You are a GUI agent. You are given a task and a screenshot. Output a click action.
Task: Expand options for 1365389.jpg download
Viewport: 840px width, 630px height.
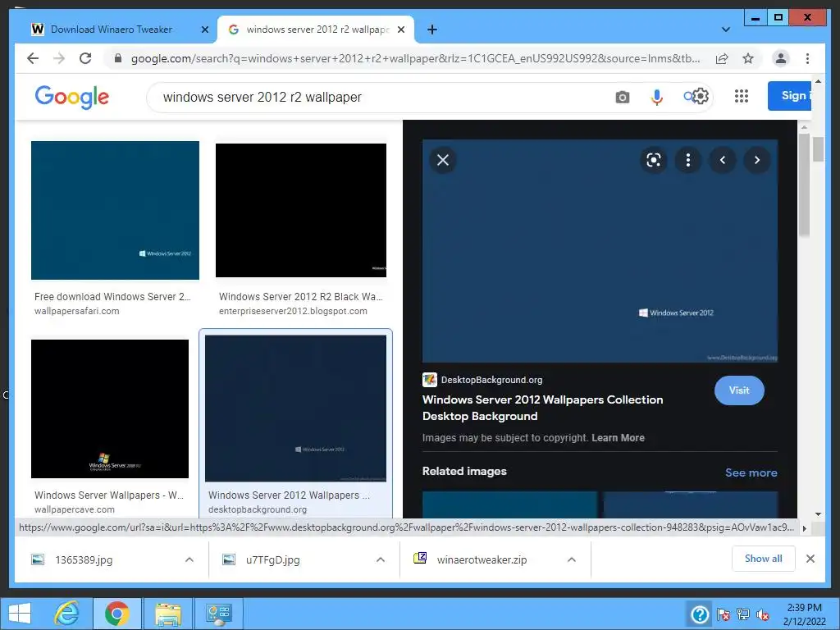[189, 559]
